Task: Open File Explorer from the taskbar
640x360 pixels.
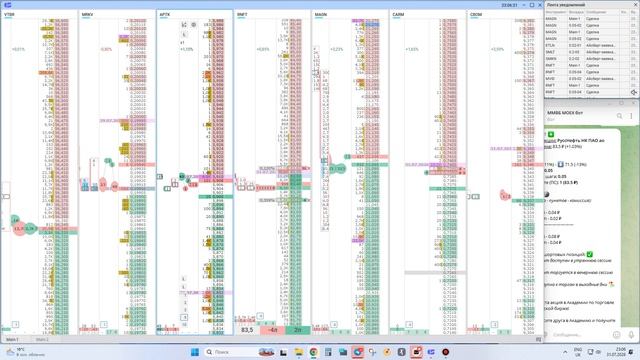Action: pyautogui.click(x=298, y=352)
